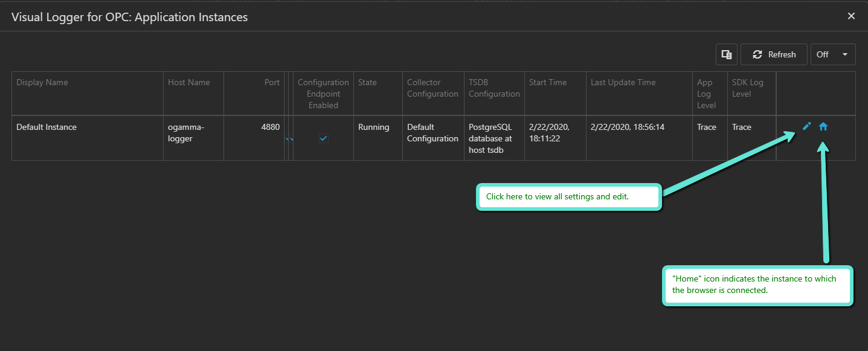Click the State column header
Viewport: 868px width, 351px height.
pos(367,83)
